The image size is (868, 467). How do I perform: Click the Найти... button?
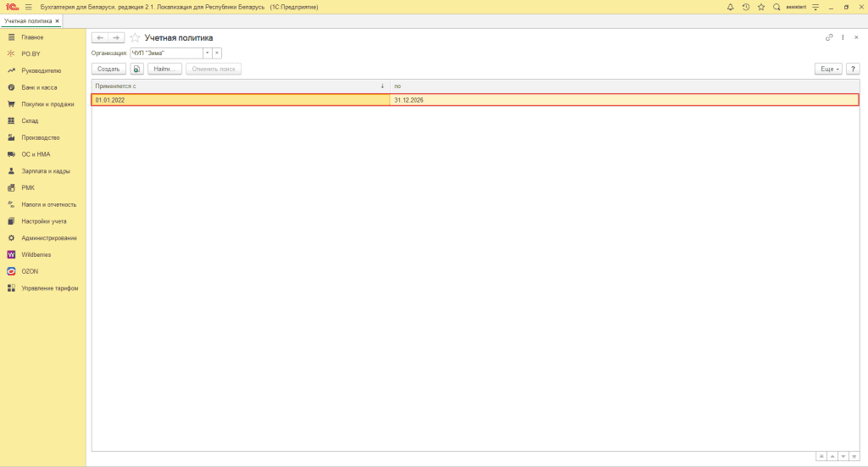coord(164,69)
